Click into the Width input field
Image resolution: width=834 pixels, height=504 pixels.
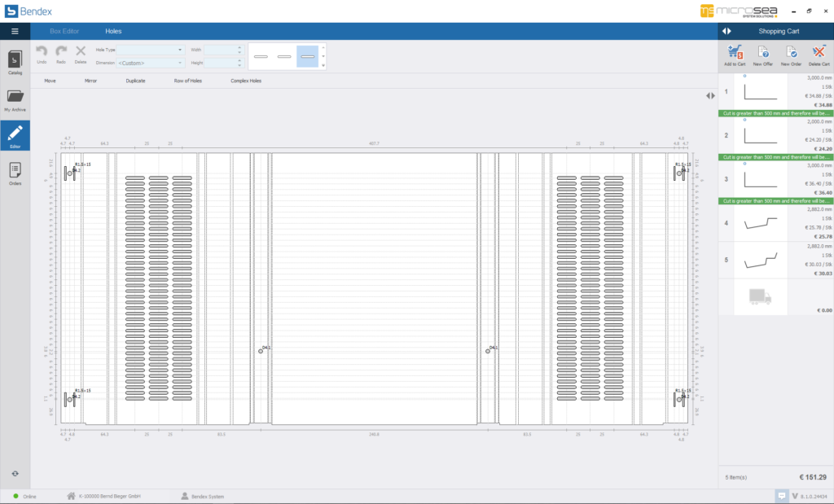220,50
